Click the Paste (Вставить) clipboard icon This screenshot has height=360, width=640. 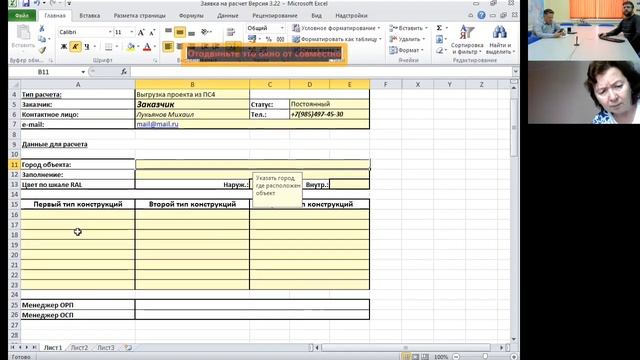click(23, 33)
